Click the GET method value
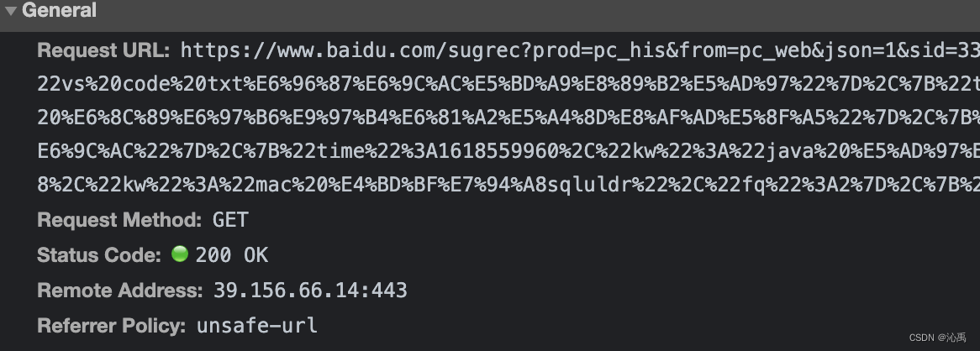980x351 pixels. point(230,220)
